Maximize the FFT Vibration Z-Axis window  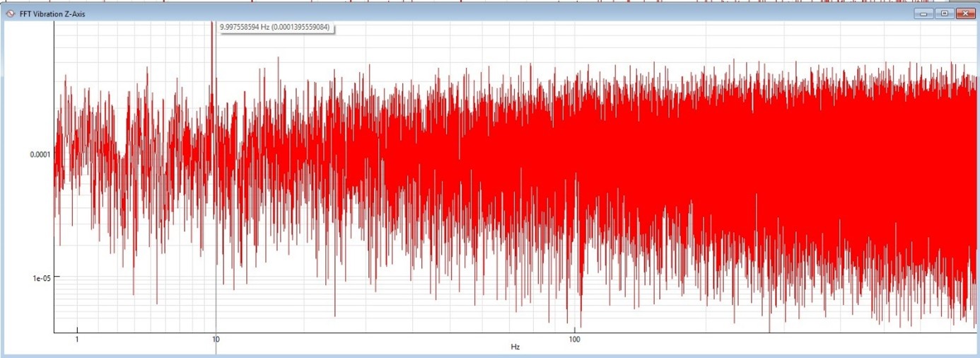click(x=943, y=13)
